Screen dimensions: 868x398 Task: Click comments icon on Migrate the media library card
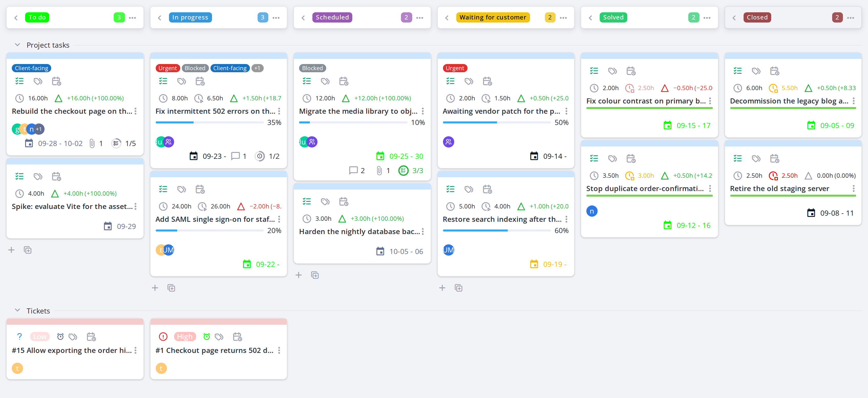353,171
